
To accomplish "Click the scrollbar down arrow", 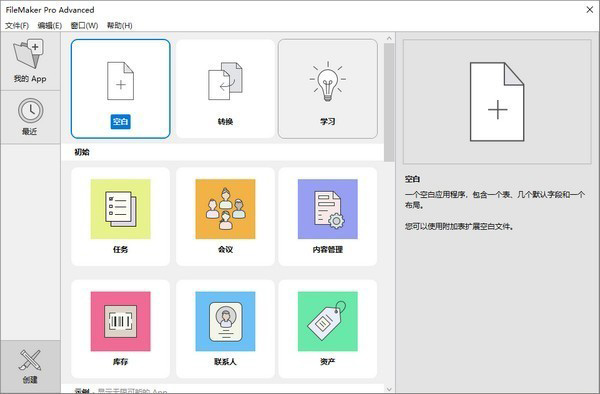I will coord(389,389).
